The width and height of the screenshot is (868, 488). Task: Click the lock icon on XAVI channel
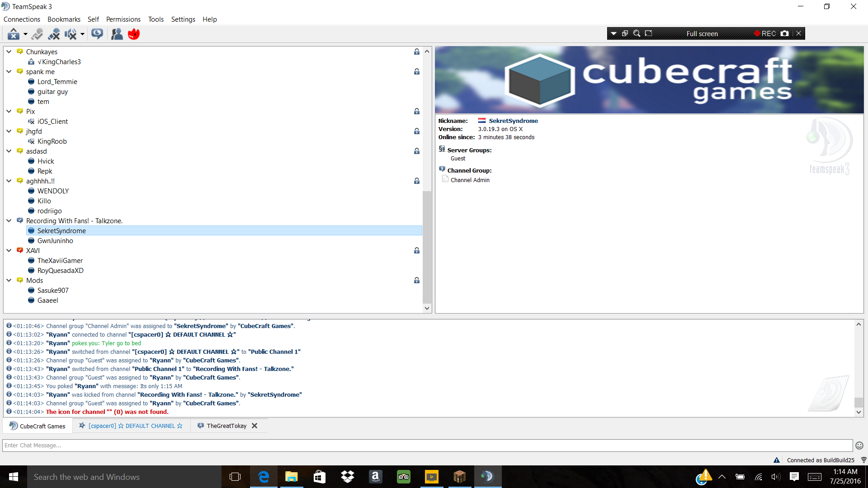point(417,250)
